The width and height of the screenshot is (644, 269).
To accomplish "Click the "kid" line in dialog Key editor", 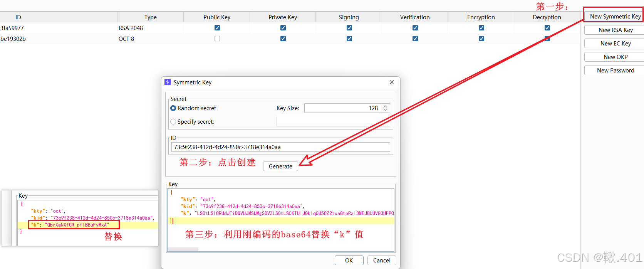I will (243, 207).
